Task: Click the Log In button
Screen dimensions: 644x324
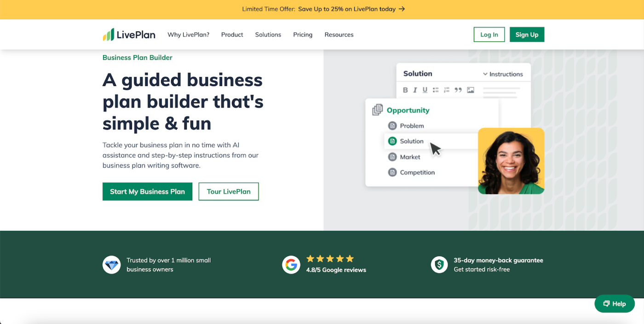Action: pos(489,34)
